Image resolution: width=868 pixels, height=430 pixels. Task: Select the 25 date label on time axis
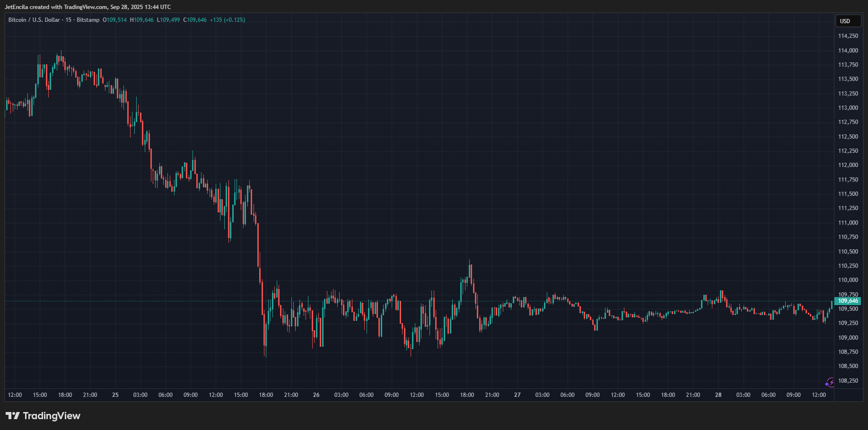115,395
